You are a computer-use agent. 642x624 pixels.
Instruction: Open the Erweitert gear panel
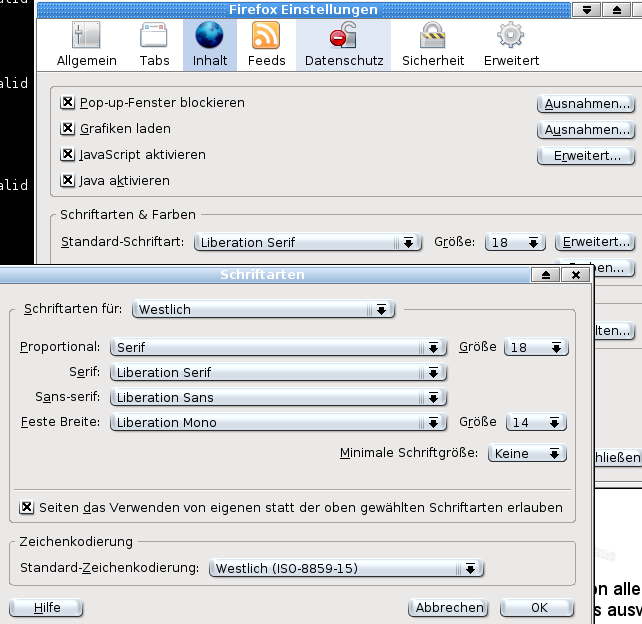point(511,45)
